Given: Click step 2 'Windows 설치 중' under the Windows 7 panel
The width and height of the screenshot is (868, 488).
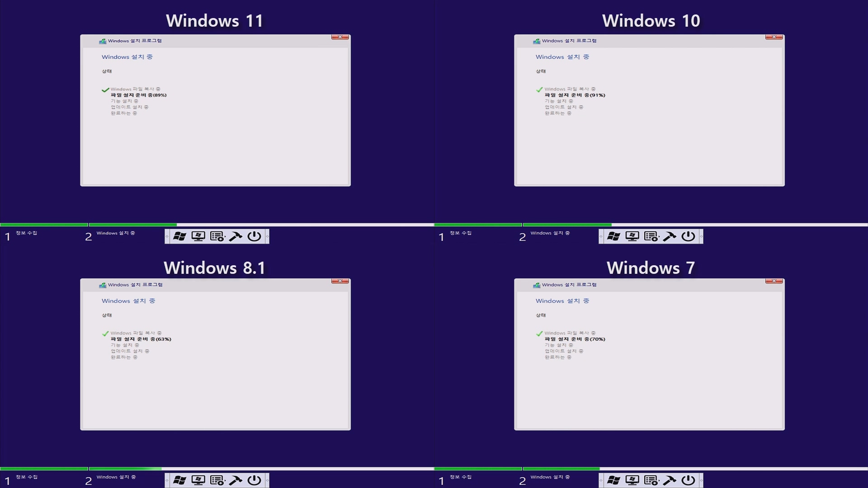Looking at the screenshot, I should tap(550, 477).
